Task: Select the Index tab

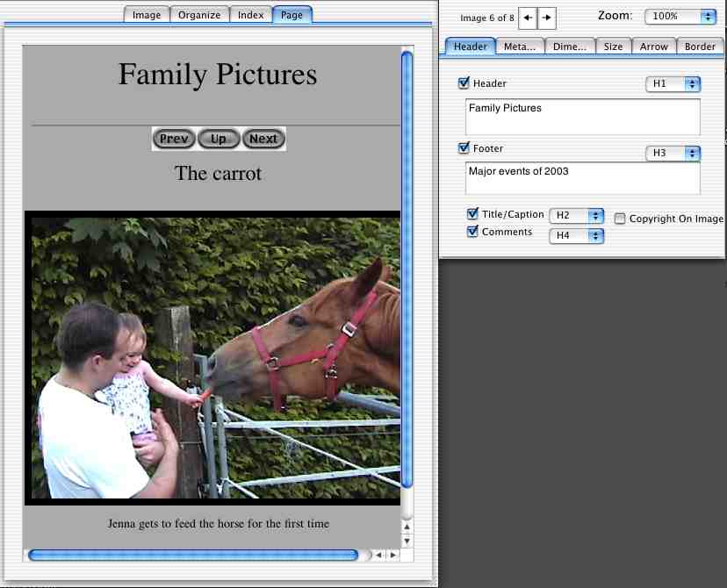Action: click(x=250, y=15)
